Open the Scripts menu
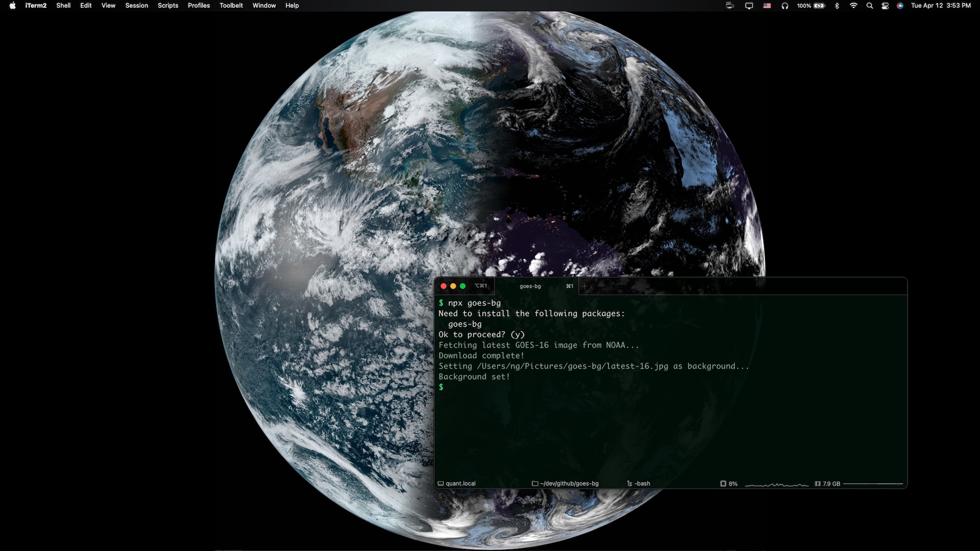 167,6
